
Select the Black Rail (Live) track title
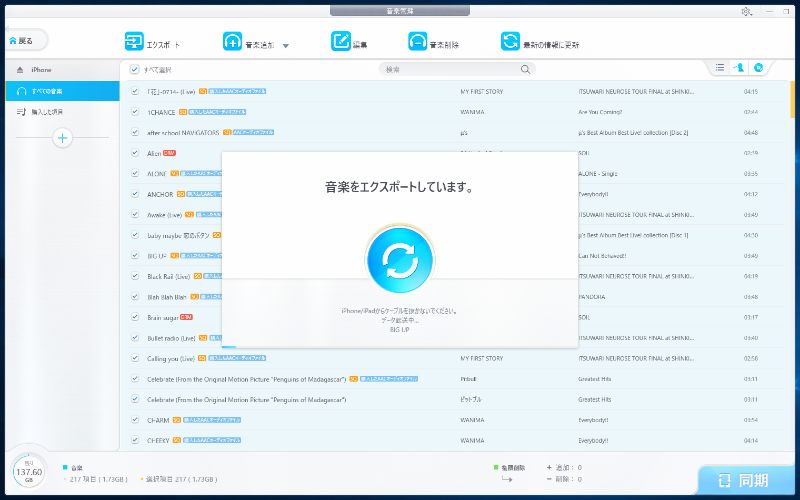click(168, 277)
